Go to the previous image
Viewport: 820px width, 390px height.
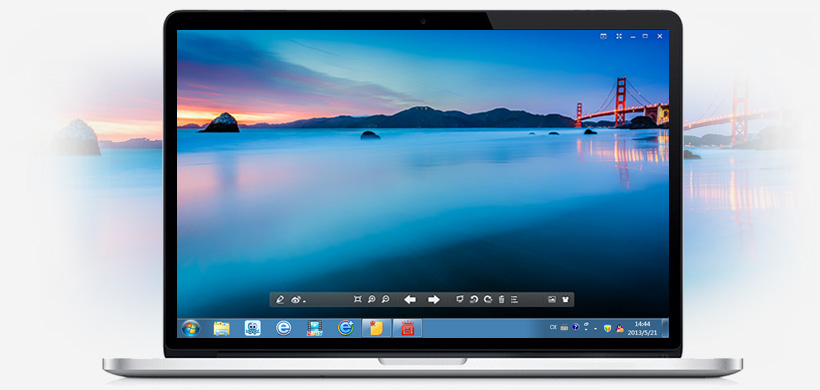point(410,300)
